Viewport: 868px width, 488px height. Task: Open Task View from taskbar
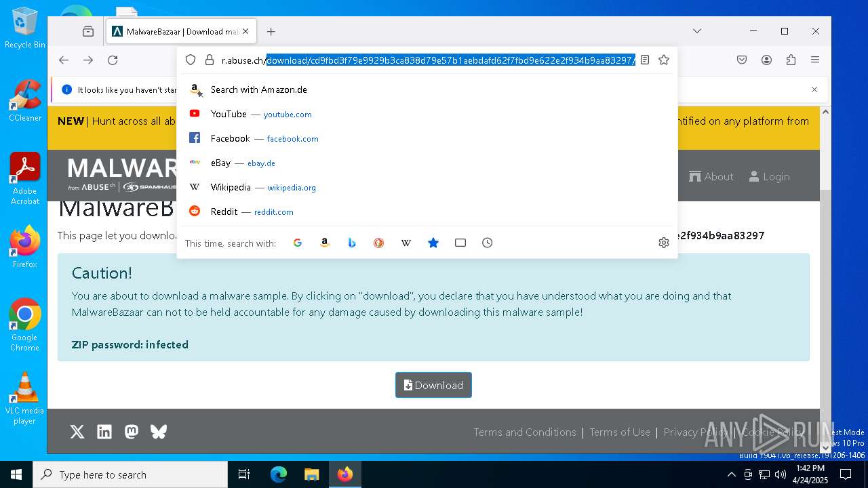[x=244, y=474]
